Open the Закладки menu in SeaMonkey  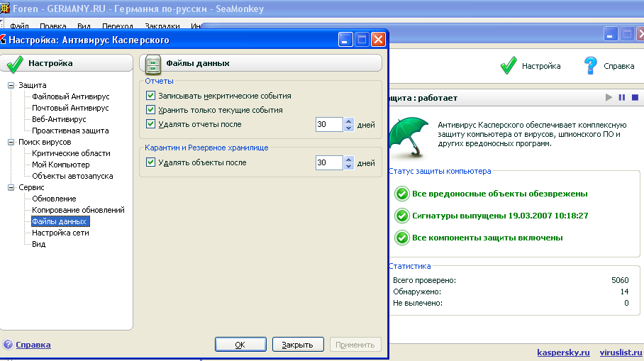162,26
